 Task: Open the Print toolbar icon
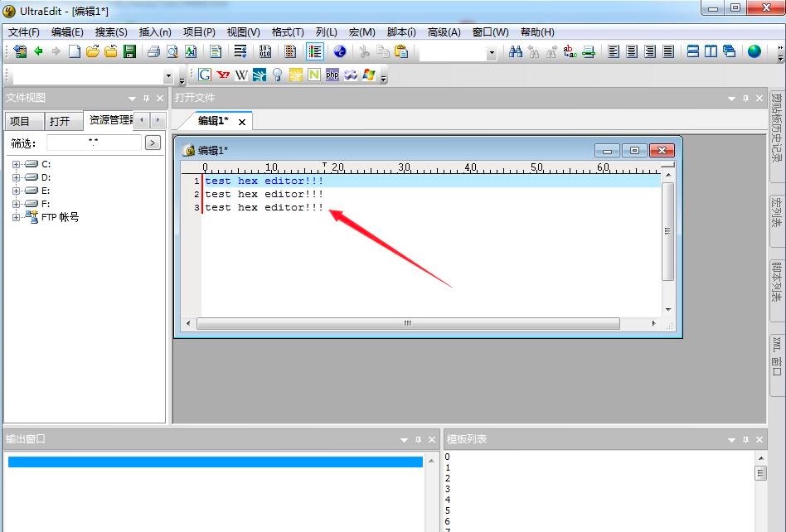tap(153, 51)
